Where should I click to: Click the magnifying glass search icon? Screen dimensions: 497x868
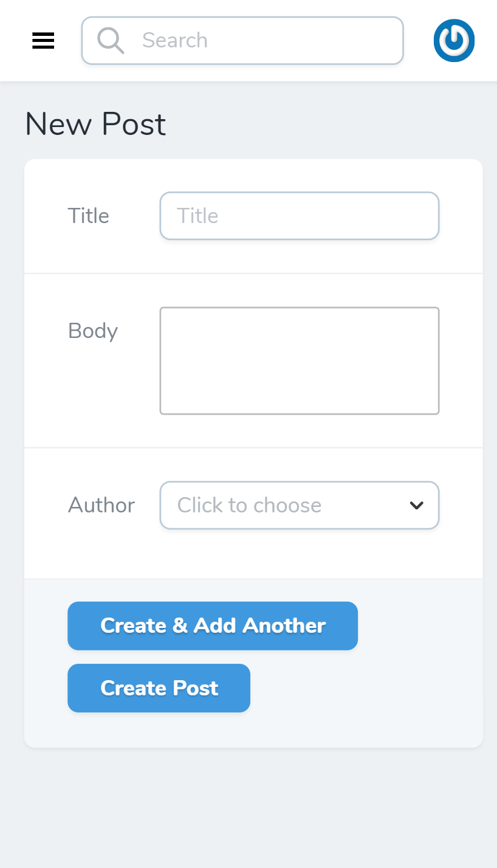[x=111, y=40]
